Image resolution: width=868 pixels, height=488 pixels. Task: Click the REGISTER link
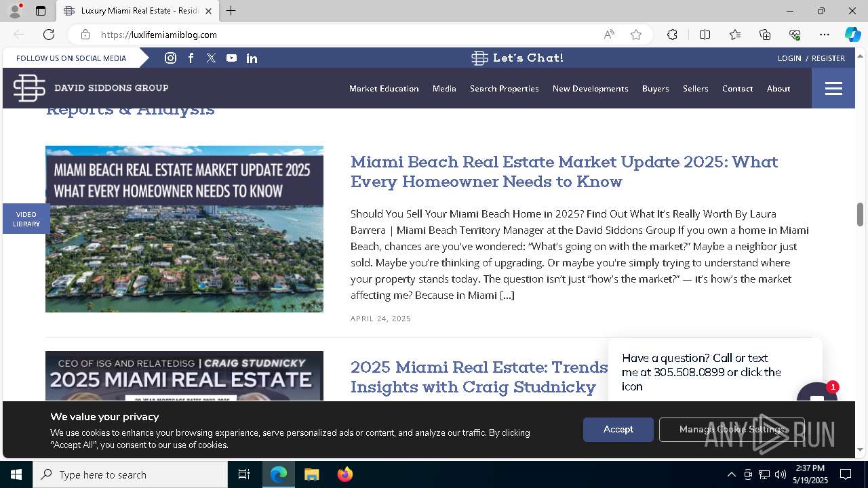coord(828,58)
